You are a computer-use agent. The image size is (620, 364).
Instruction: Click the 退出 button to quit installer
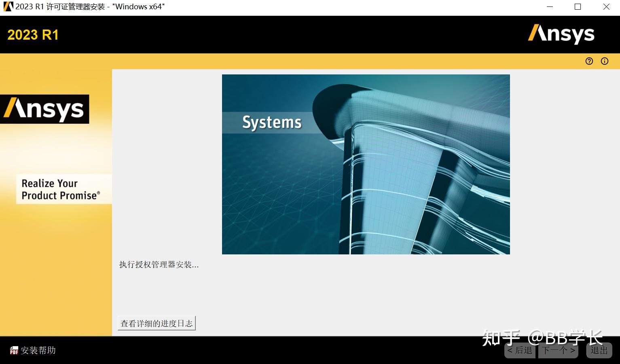coord(599,350)
